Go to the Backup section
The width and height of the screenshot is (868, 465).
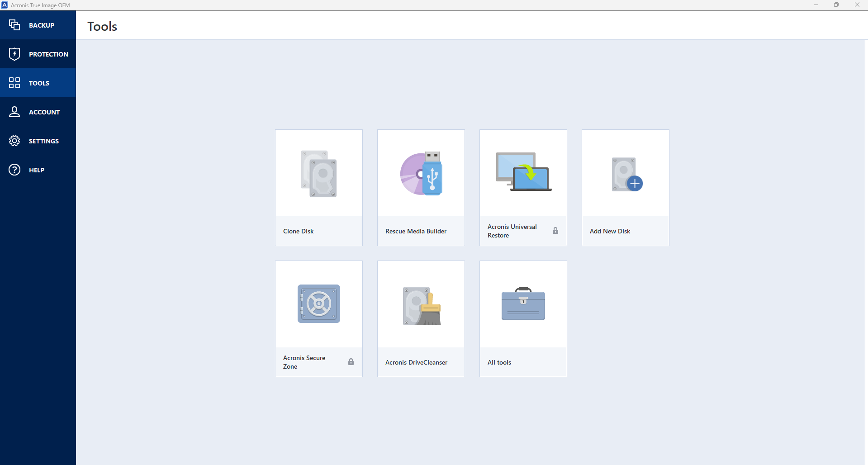[38, 25]
